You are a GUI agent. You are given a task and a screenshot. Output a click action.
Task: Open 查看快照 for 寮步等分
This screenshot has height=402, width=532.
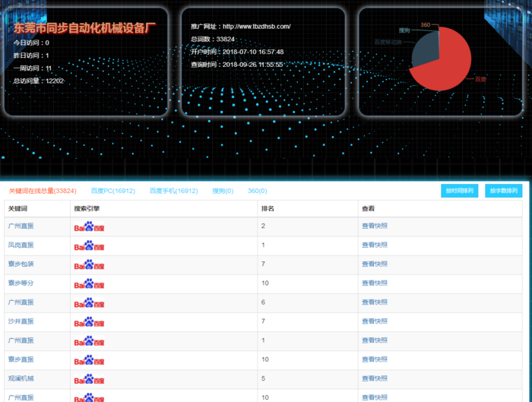375,283
